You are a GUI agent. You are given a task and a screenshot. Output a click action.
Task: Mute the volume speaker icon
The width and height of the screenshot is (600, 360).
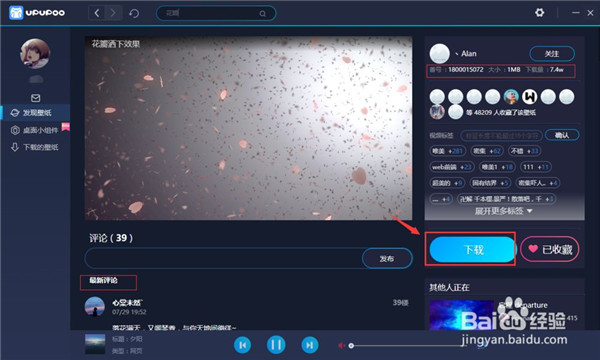(341, 345)
